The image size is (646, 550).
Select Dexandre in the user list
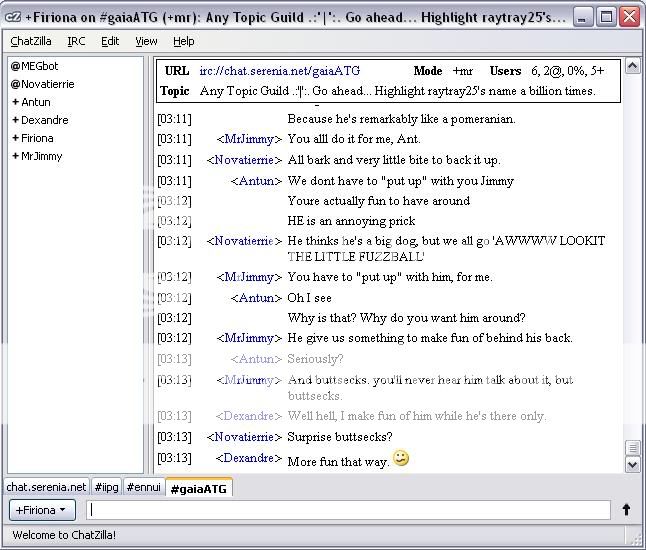click(40, 120)
